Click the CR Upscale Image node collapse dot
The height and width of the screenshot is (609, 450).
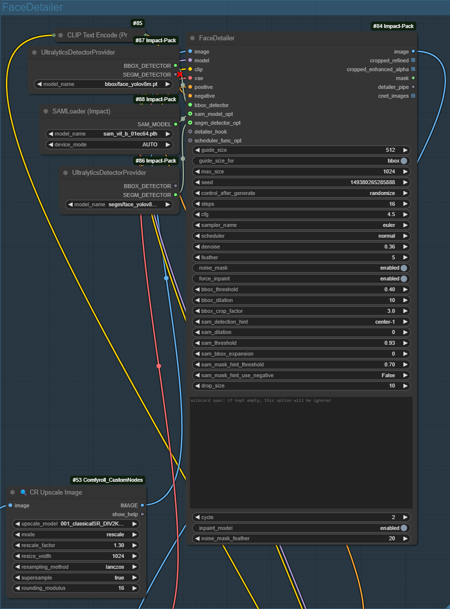[x=12, y=492]
